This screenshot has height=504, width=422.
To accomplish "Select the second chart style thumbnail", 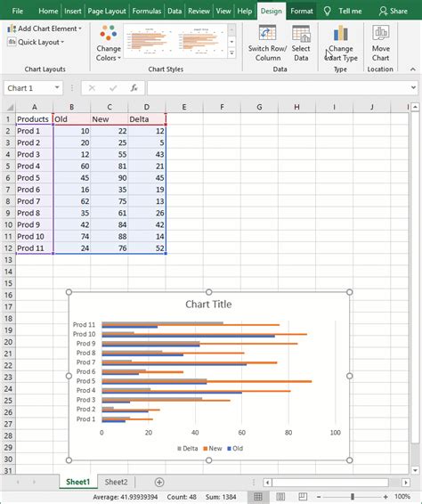I will 201,41.
